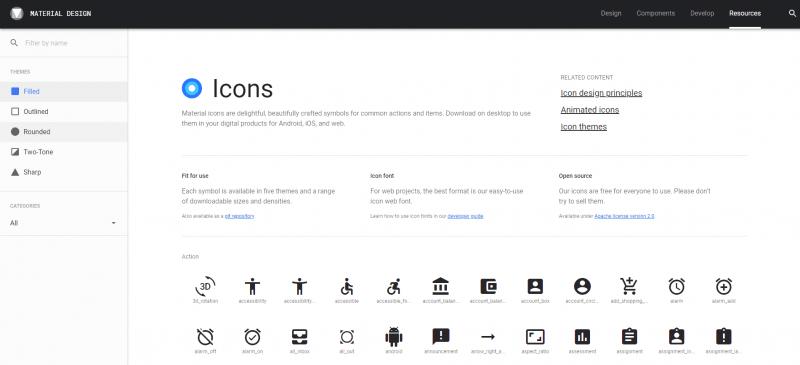Open the Animated icons link
The height and width of the screenshot is (365, 800).
[x=590, y=110]
